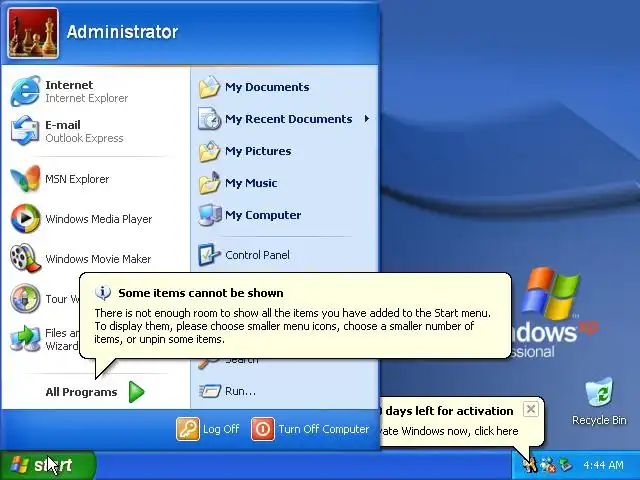The image size is (640, 480).
Task: Start the Windows Media Player icon
Action: 25,218
